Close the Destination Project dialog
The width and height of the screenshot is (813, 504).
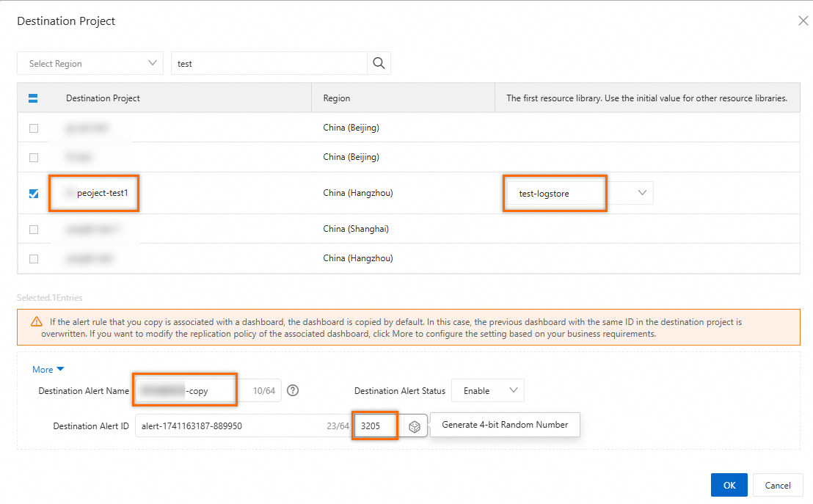[803, 21]
